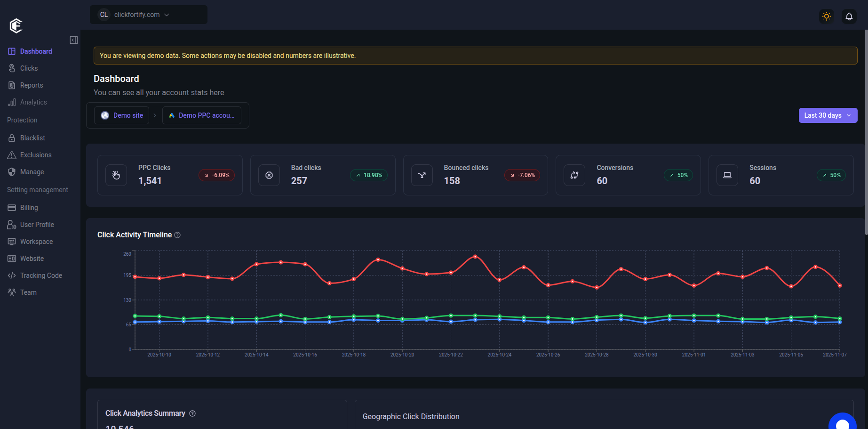The image size is (868, 429).
Task: Open the Blacklist page
Action: tap(32, 138)
